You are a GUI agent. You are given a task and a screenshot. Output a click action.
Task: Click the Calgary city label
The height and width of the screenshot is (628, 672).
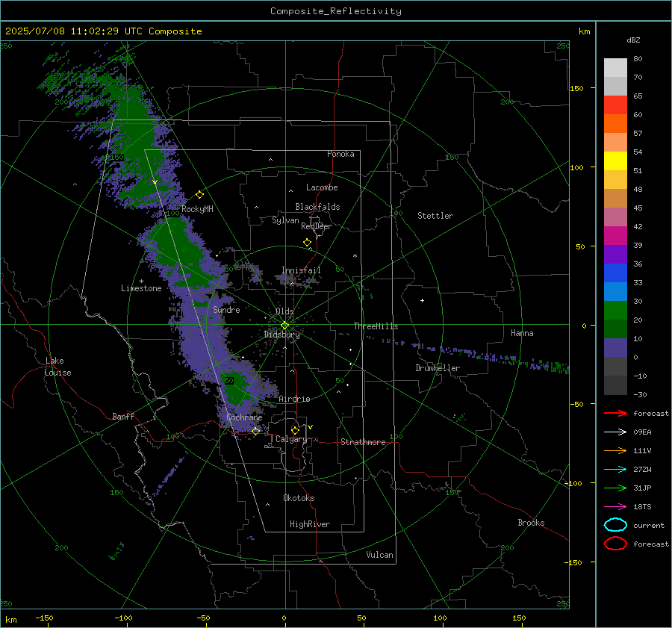click(x=291, y=439)
